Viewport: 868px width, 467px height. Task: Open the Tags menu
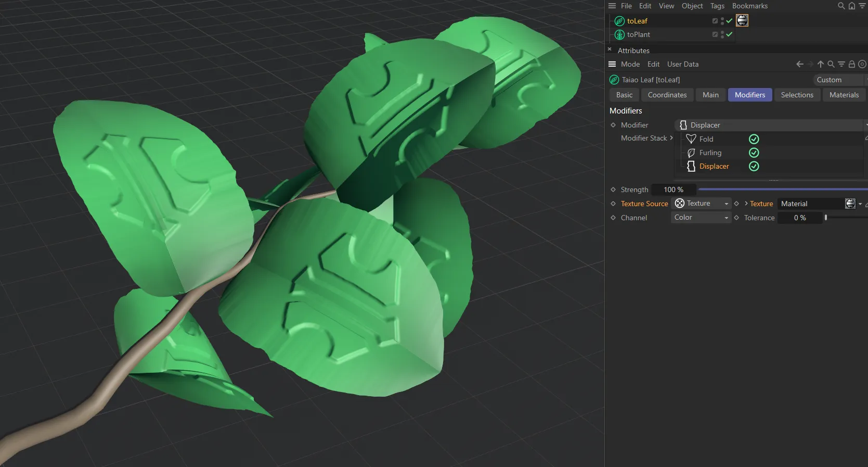pos(717,6)
